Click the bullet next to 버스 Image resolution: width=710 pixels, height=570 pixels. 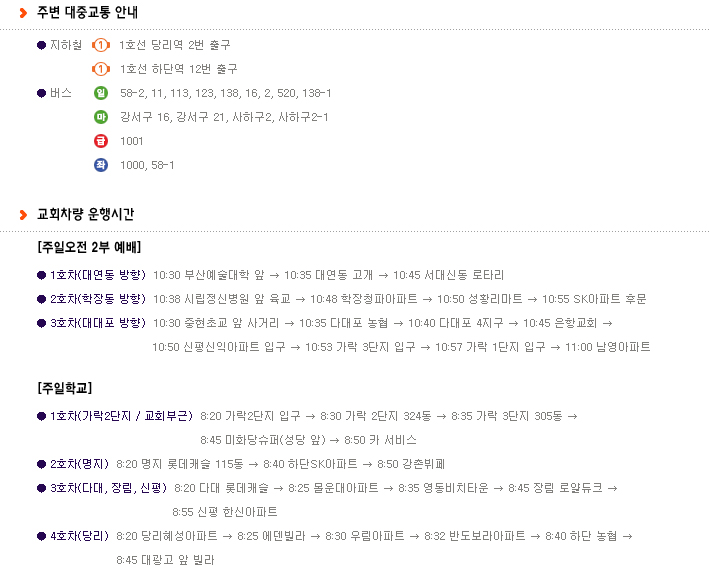tap(41, 93)
